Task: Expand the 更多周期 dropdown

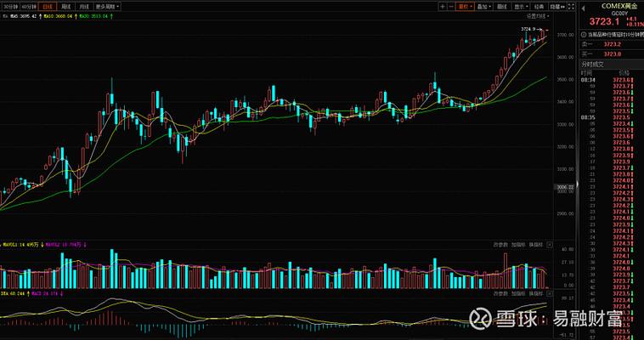Action: point(107,6)
